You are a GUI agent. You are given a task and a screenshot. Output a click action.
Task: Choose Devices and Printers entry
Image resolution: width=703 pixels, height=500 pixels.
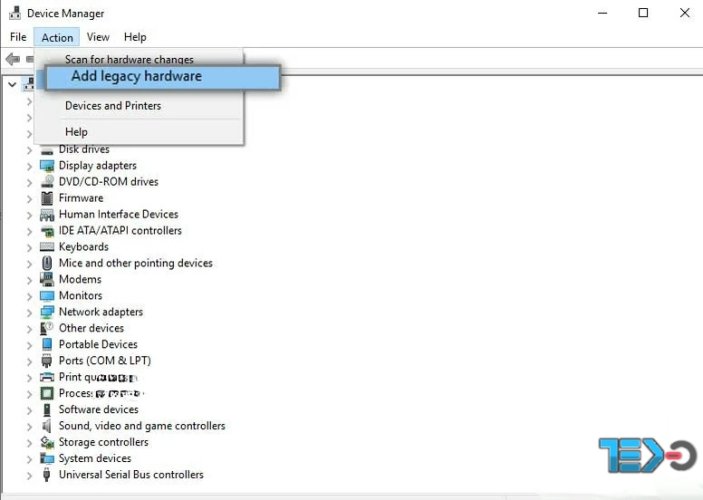(113, 106)
